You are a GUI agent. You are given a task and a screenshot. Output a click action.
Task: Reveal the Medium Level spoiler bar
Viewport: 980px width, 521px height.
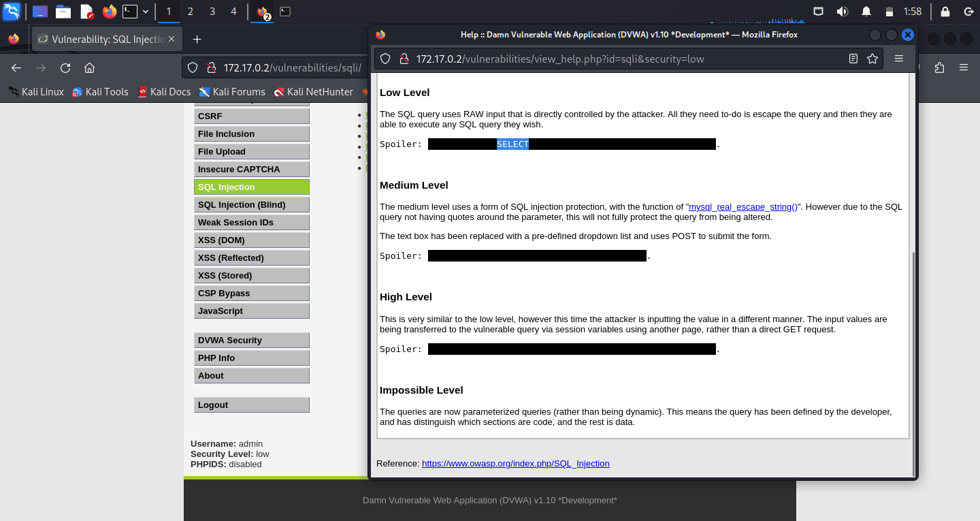(x=537, y=256)
